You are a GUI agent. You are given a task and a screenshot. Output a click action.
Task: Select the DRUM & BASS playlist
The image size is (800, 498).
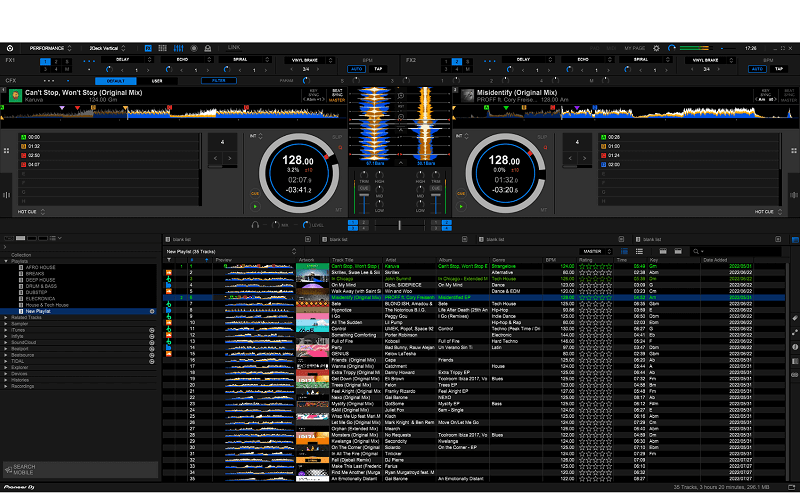(x=41, y=286)
